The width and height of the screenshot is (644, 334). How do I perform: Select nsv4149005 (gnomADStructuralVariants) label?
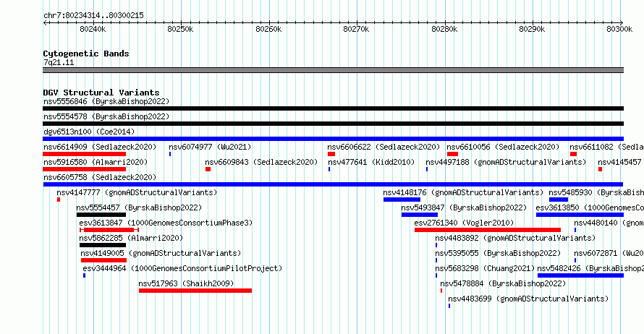(161, 253)
